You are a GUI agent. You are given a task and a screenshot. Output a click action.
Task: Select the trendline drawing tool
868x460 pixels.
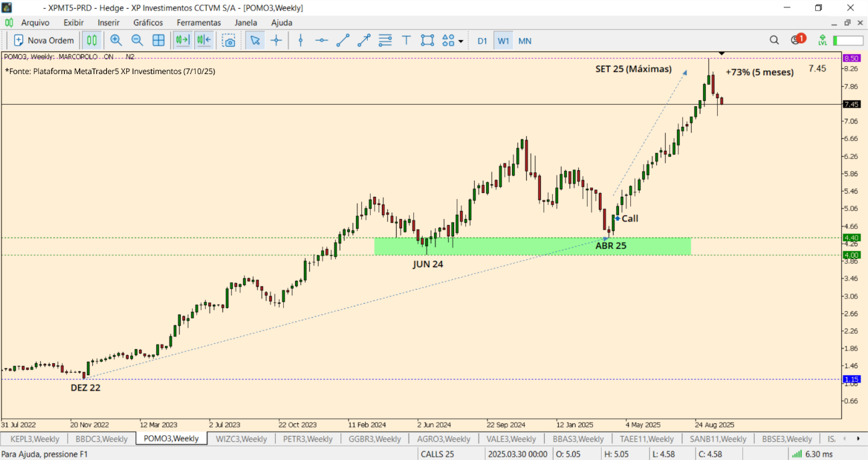pos(343,41)
